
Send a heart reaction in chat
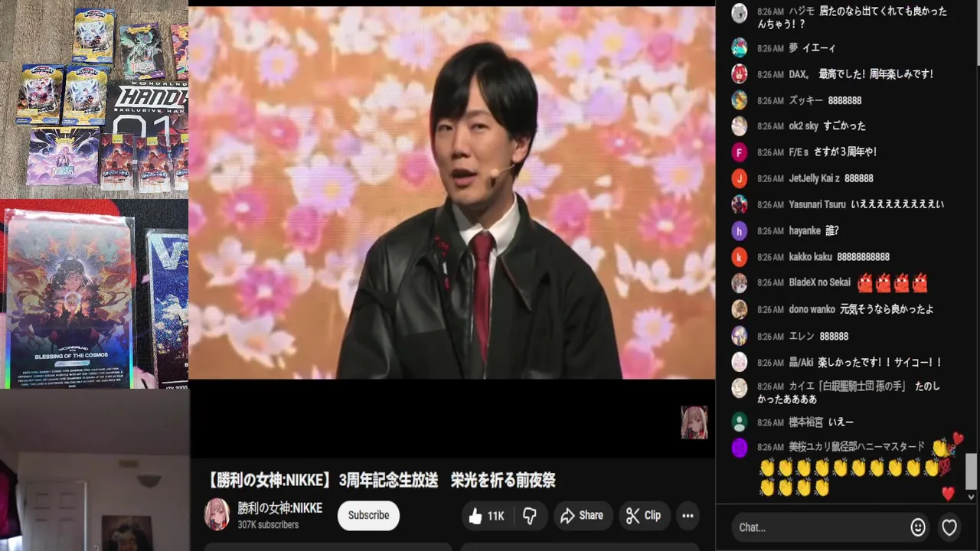click(949, 527)
